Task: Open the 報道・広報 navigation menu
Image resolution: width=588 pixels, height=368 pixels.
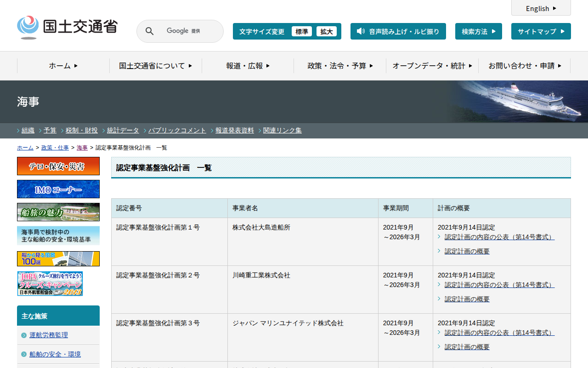Action: tap(248, 66)
